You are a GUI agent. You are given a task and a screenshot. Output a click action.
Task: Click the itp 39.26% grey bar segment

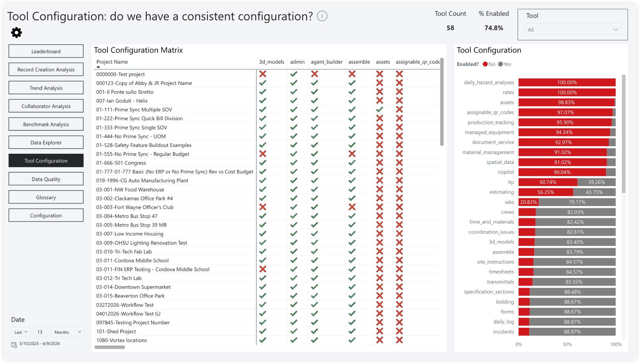click(596, 182)
